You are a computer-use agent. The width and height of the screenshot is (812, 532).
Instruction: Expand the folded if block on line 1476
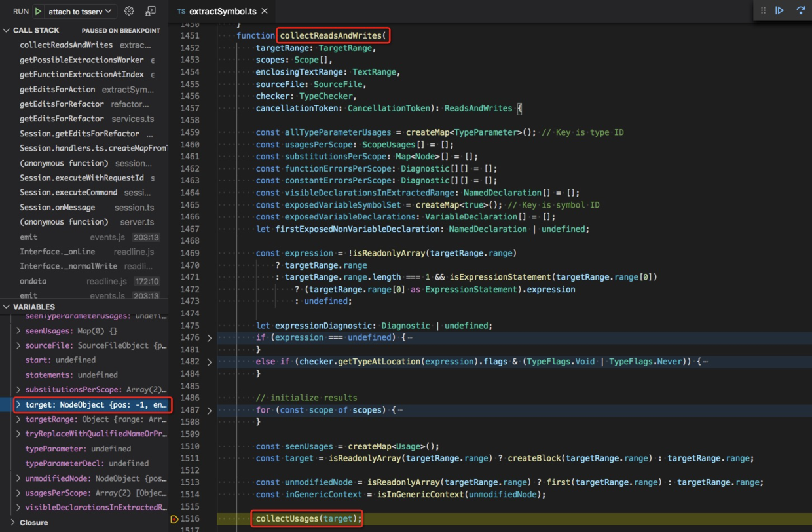(209, 337)
